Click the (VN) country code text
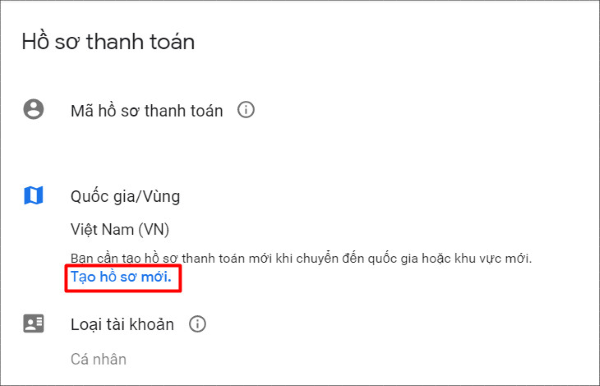Screen dimensions: 600x386 (153, 230)
